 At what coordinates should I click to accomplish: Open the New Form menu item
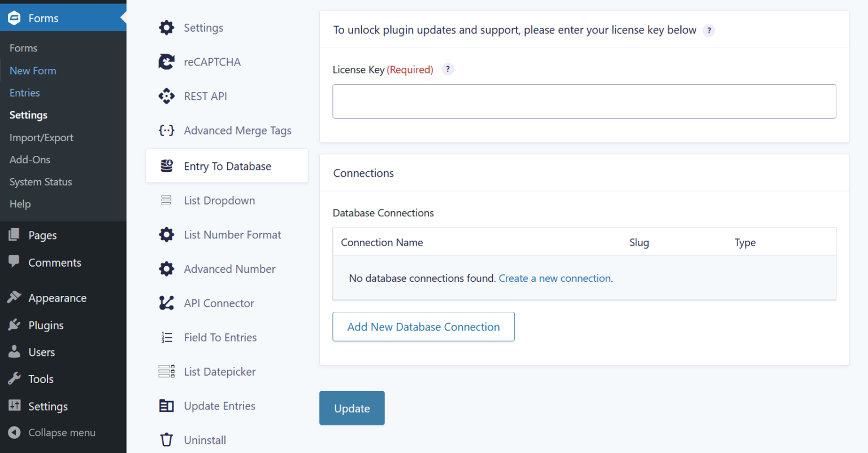pos(33,70)
